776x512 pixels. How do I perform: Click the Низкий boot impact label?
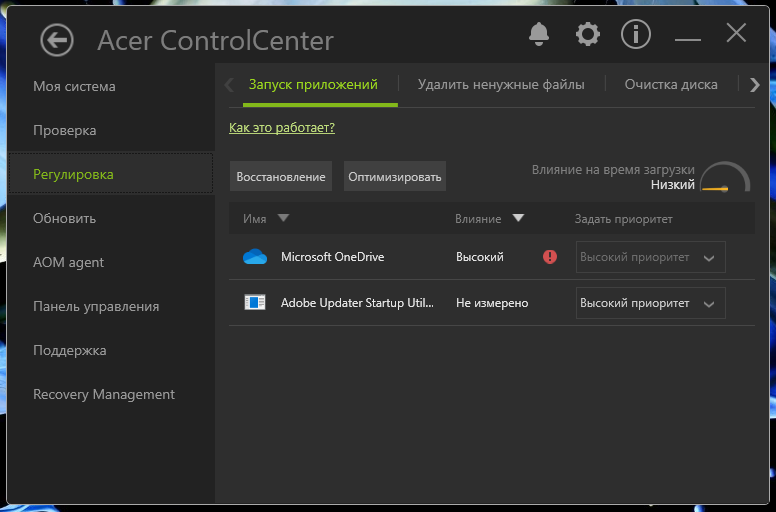673,185
